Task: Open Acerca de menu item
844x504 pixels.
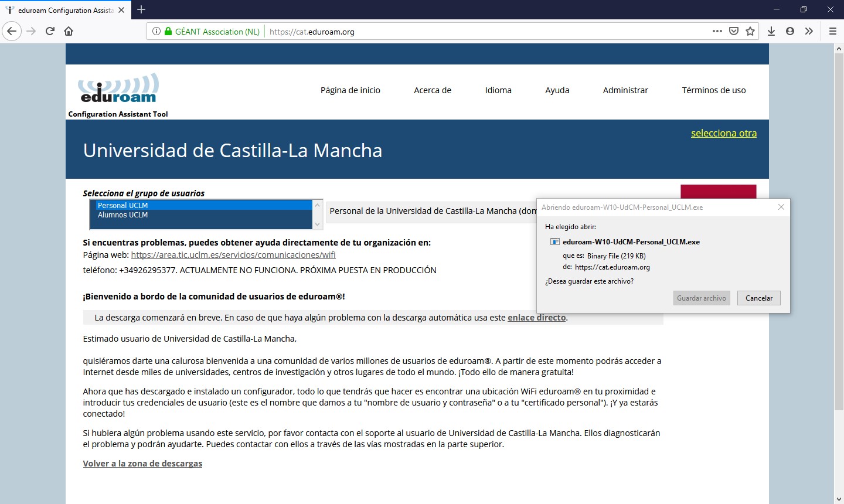Action: click(x=433, y=90)
